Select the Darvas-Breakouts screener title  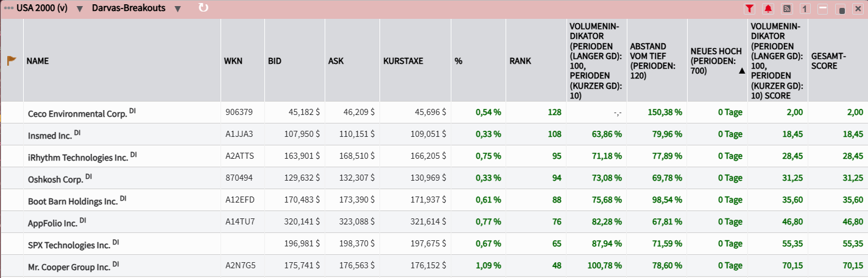[129, 8]
